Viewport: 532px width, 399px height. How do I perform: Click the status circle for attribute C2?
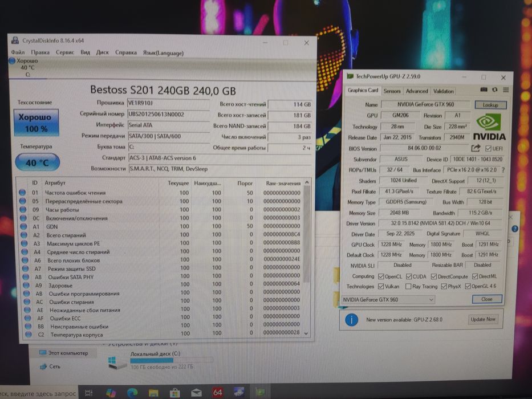pyautogui.click(x=28, y=335)
